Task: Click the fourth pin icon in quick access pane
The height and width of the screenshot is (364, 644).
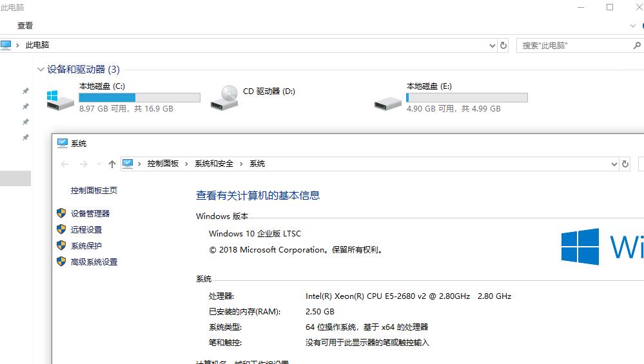Action: 26,137
